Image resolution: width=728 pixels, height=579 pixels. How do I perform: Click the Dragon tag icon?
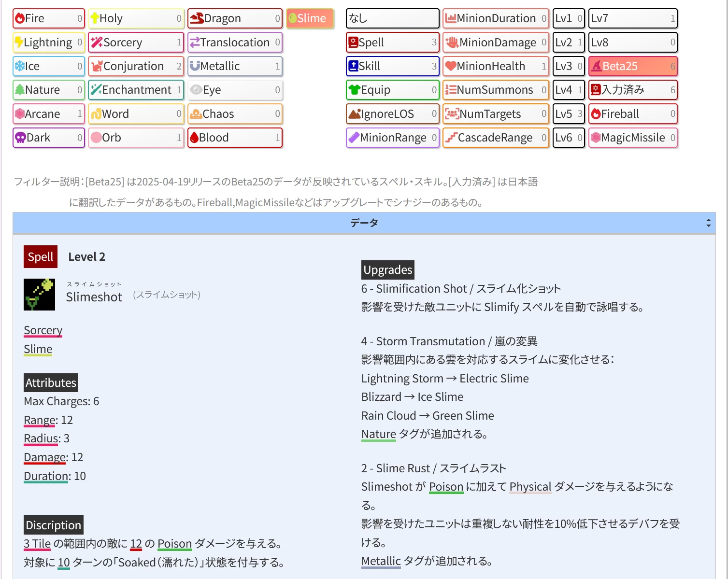click(x=197, y=18)
